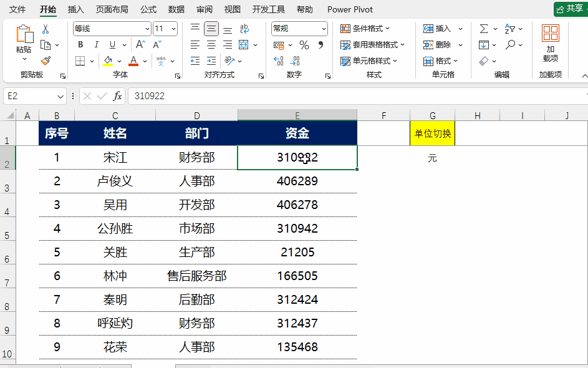Image resolution: width=588 pixels, height=368 pixels.
Task: Apply the red font color A
Action: (x=133, y=61)
